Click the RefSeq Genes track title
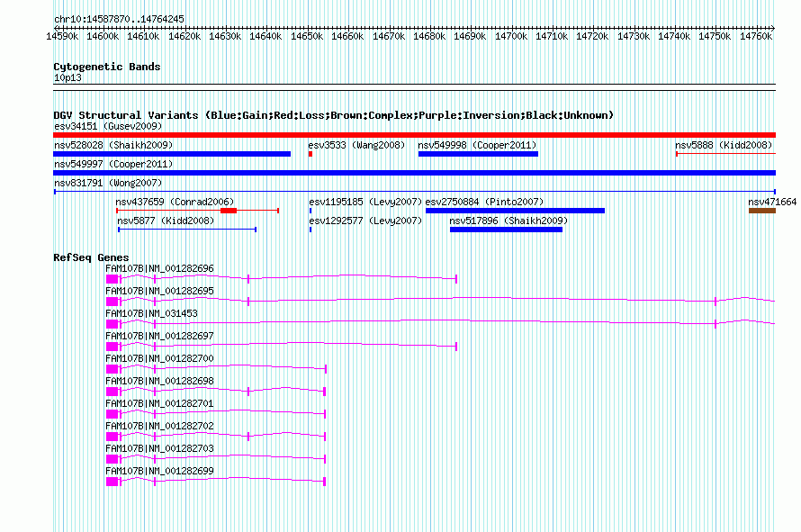 click(91, 257)
